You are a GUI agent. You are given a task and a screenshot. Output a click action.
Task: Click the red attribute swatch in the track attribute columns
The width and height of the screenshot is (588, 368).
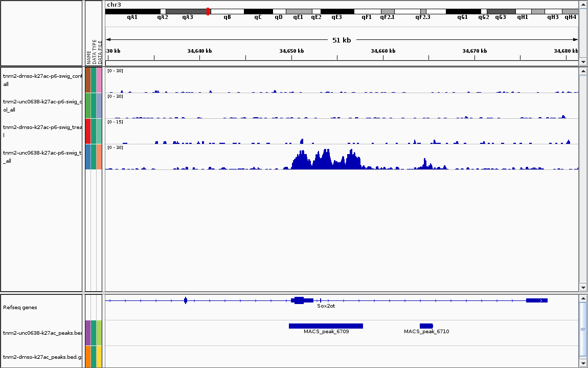pos(88,131)
